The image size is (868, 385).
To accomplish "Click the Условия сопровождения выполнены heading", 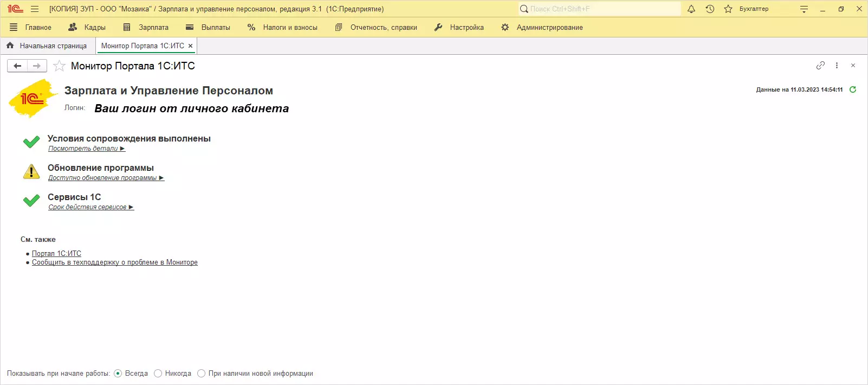I will tap(129, 138).
